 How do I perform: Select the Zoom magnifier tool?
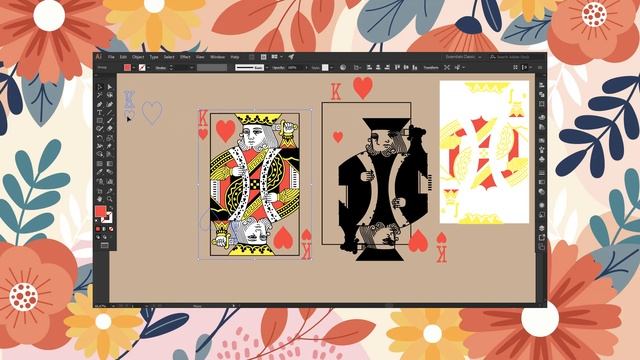110,199
